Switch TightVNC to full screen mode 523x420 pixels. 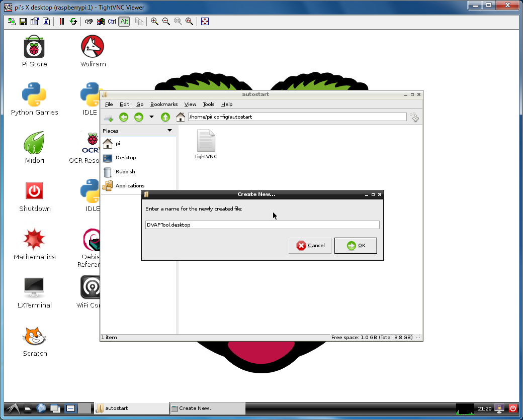coord(205,22)
